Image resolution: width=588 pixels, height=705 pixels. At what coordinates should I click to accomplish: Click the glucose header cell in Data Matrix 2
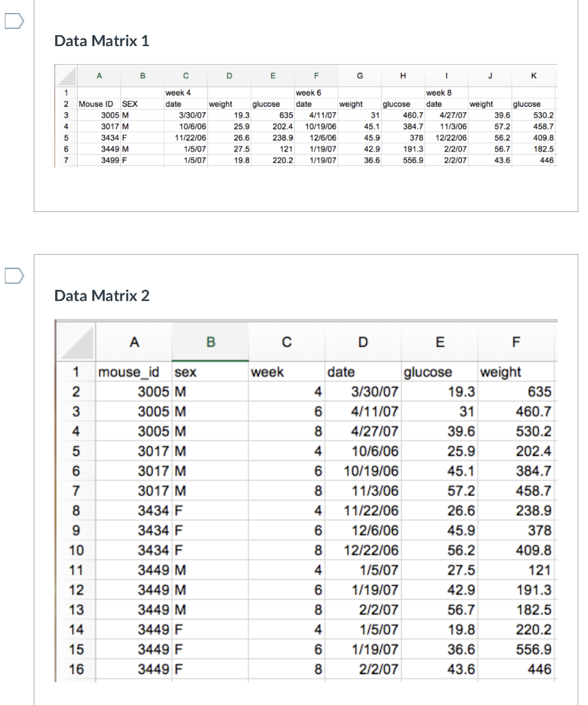coord(439,372)
